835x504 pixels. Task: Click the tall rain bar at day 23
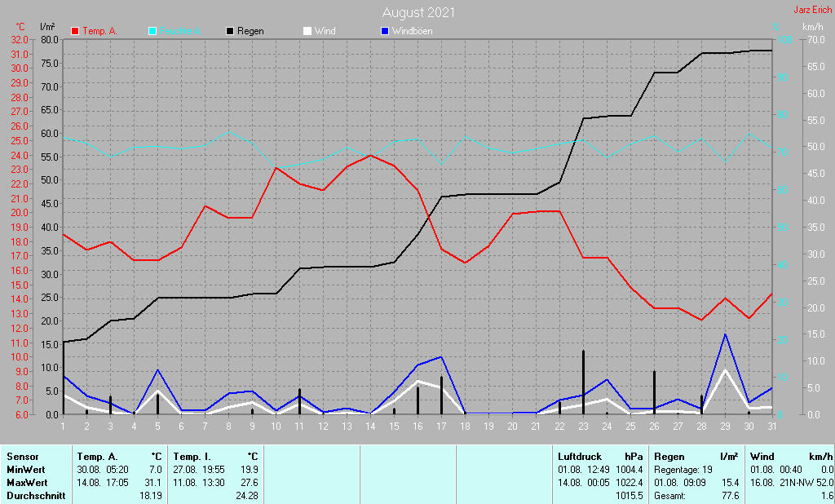[x=583, y=382]
